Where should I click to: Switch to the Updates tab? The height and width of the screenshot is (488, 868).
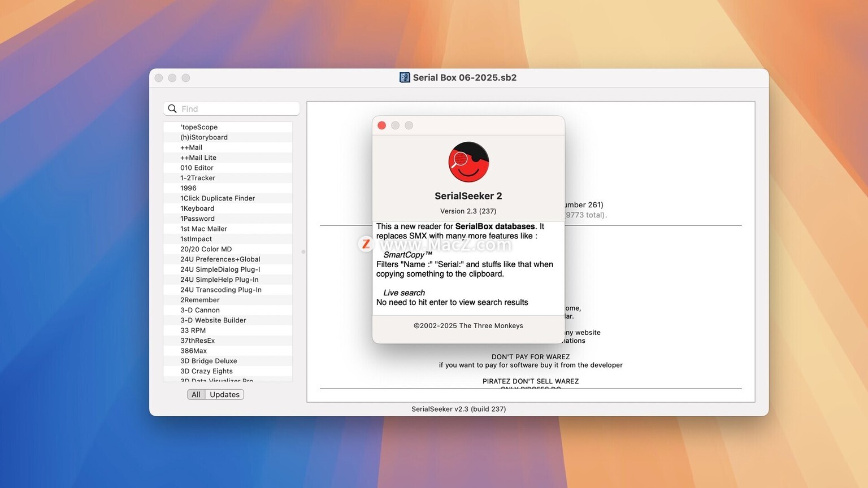[225, 394]
